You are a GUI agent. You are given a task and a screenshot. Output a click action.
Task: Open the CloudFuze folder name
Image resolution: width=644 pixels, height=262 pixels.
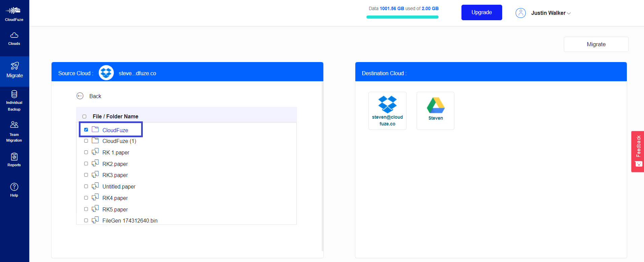pos(115,130)
